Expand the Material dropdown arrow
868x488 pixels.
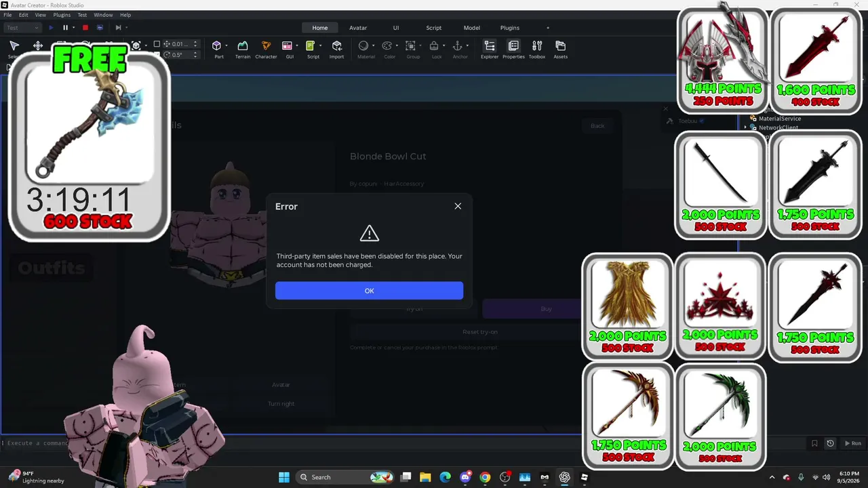click(374, 45)
